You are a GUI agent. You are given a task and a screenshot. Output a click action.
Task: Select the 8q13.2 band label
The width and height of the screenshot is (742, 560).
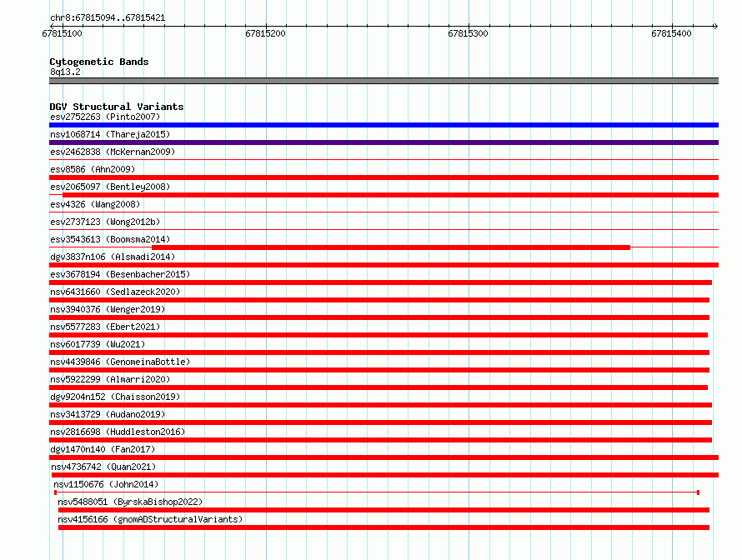[x=65, y=72]
